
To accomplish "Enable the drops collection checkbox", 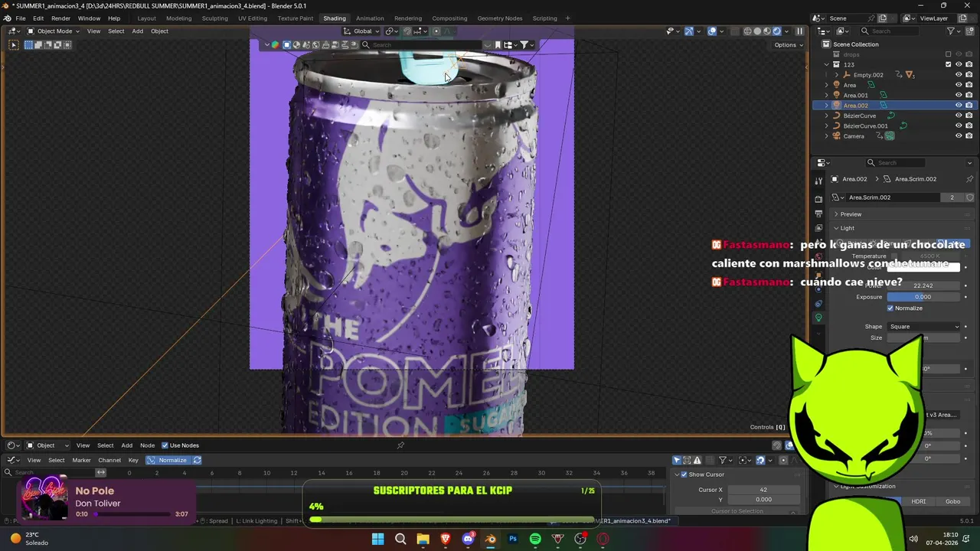I will tap(948, 54).
